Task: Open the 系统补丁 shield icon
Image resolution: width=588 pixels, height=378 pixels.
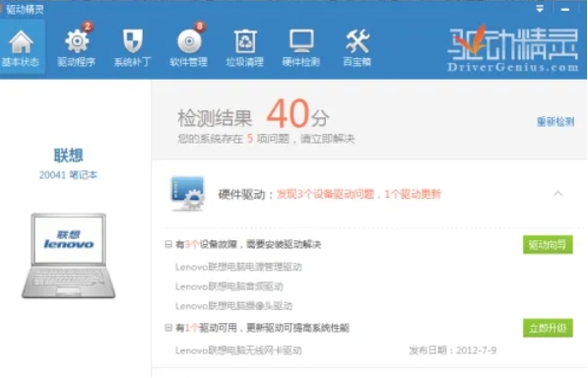Action: (133, 40)
